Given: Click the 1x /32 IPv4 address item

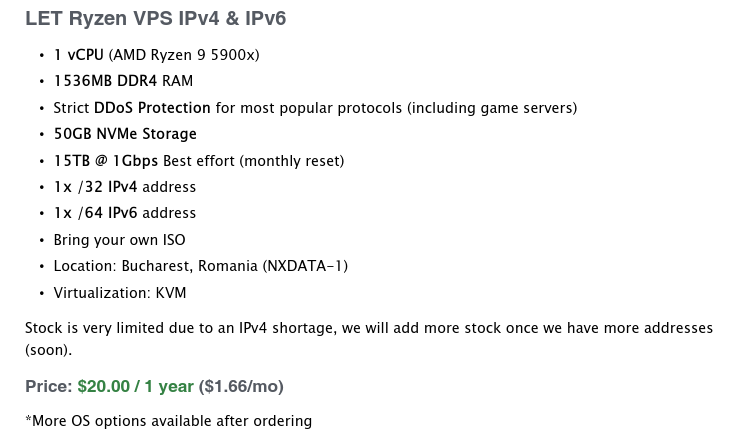Looking at the screenshot, I should 125,187.
